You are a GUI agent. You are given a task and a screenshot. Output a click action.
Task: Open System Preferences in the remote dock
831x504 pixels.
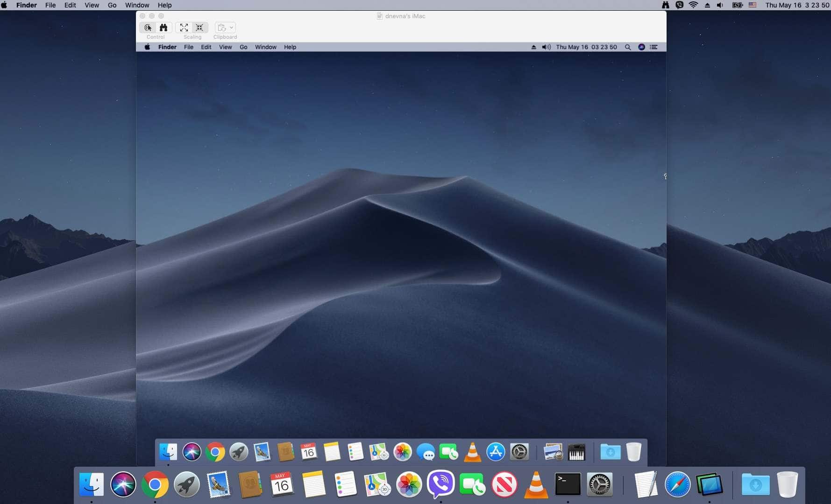point(519,452)
